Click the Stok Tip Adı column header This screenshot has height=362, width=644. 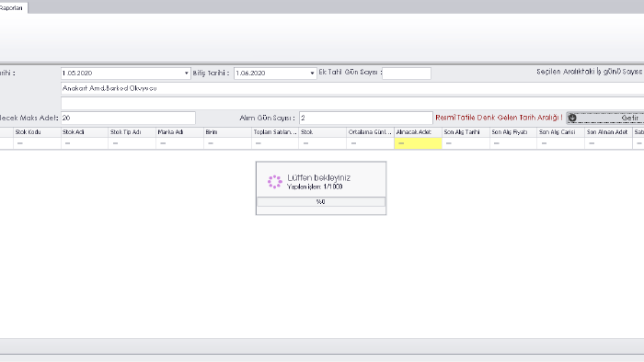pos(132,132)
